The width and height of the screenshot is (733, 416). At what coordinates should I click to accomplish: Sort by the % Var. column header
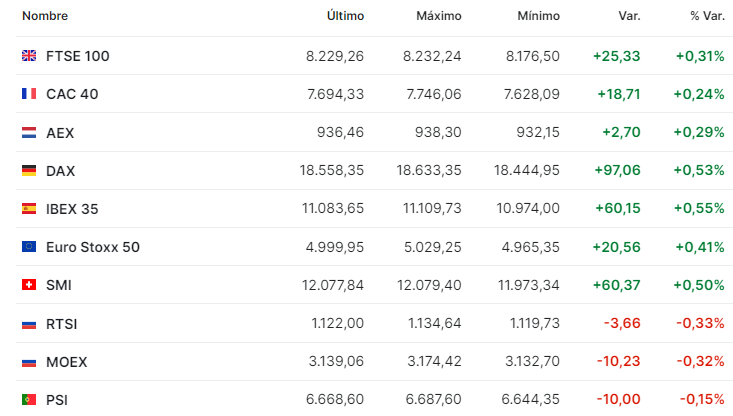click(x=707, y=16)
